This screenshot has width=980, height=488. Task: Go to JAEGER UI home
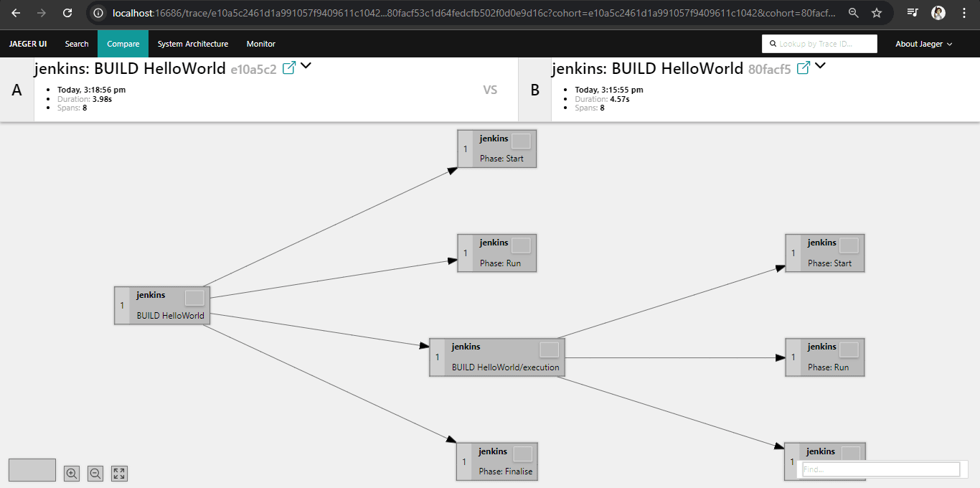28,44
